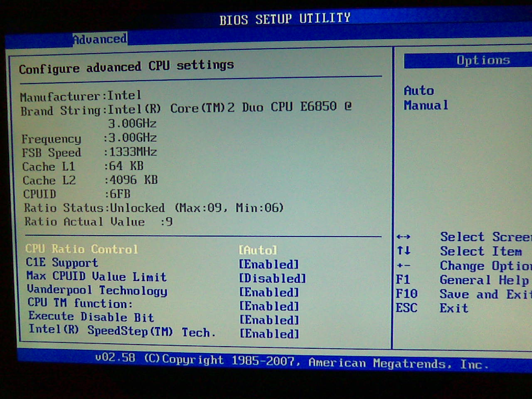Click the up-down arrows Select Item icon
532x399 pixels.
[x=404, y=251]
